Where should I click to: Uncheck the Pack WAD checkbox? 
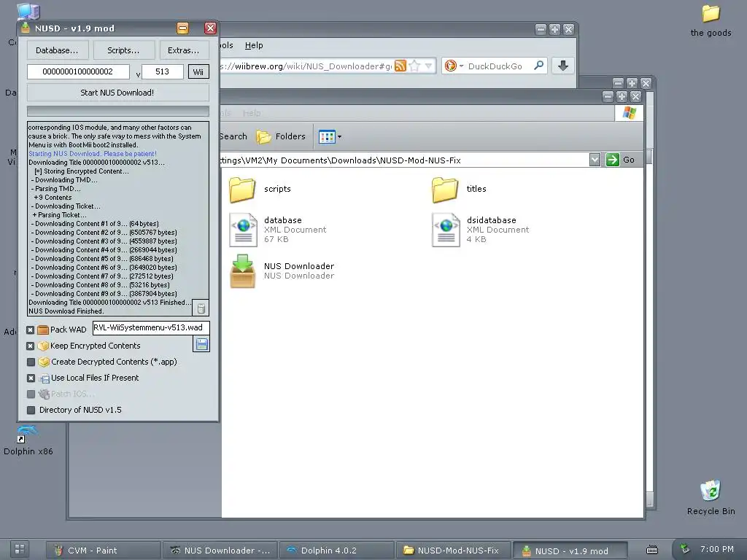click(x=31, y=330)
